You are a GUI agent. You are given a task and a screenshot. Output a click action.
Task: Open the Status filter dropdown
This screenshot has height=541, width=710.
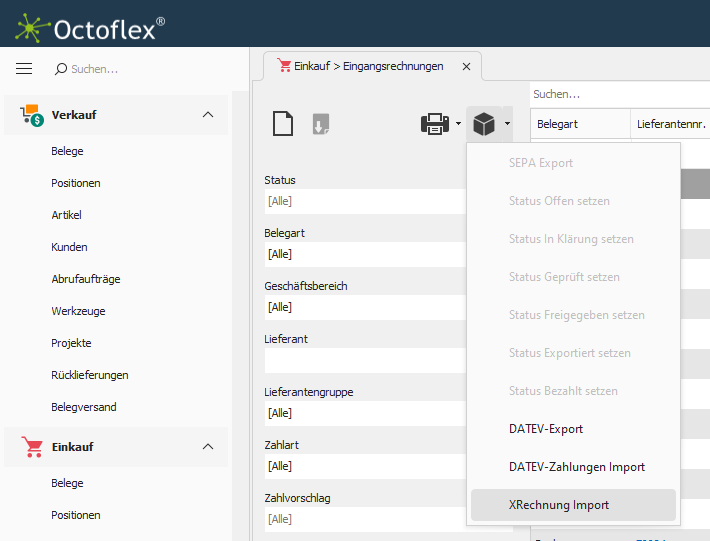point(364,201)
